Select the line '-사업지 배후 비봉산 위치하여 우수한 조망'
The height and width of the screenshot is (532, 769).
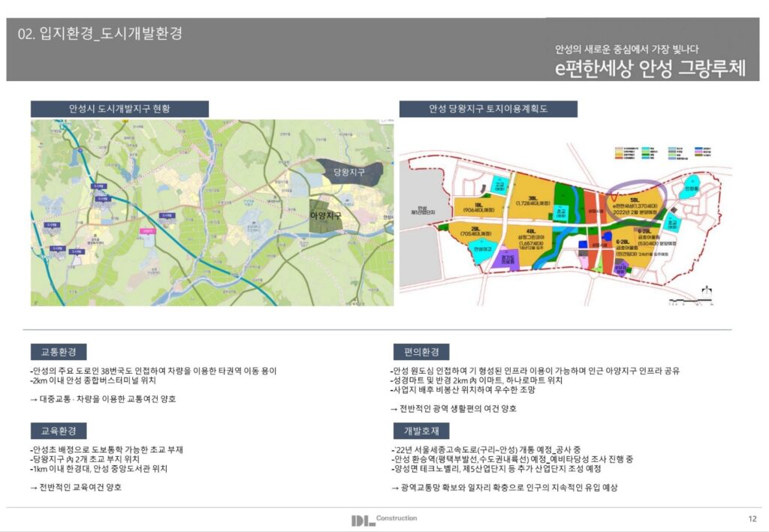pos(463,390)
